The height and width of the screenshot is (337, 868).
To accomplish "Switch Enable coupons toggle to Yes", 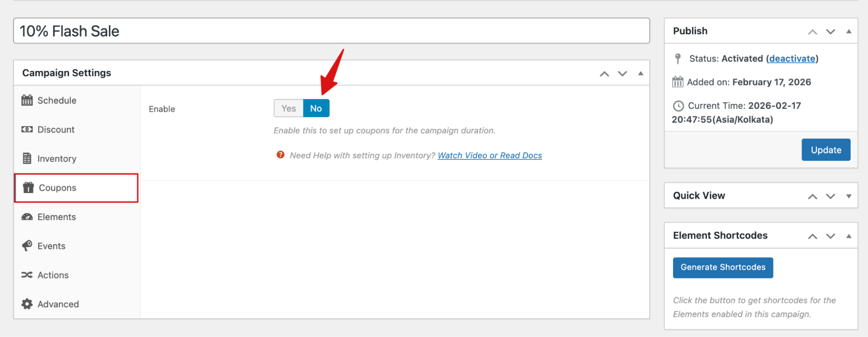I will pyautogui.click(x=288, y=108).
